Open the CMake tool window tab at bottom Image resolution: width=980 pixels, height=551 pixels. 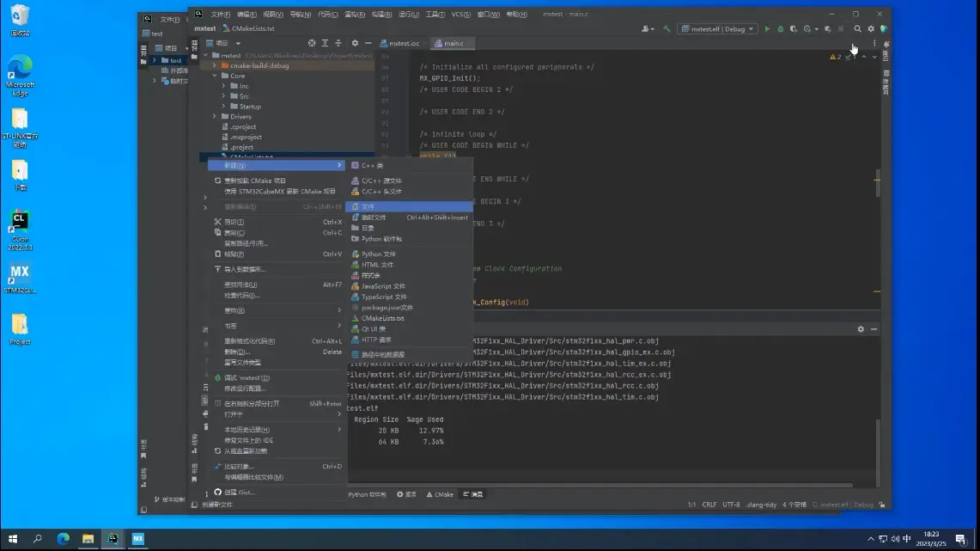(x=440, y=494)
